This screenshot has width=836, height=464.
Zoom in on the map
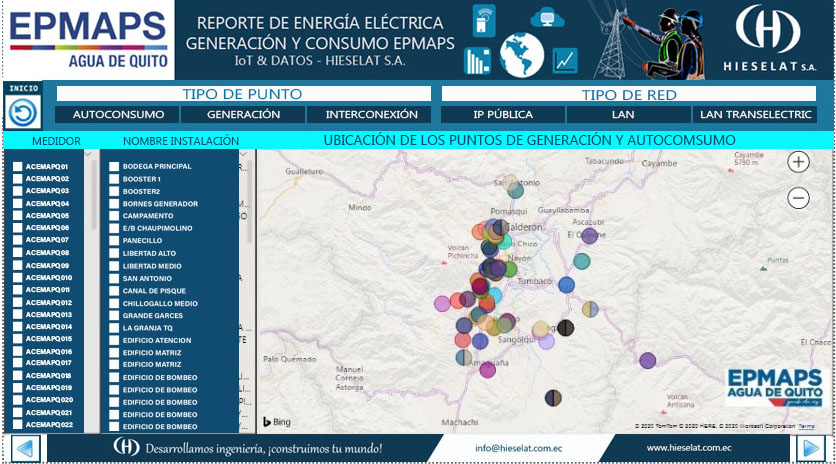pyautogui.click(x=798, y=162)
